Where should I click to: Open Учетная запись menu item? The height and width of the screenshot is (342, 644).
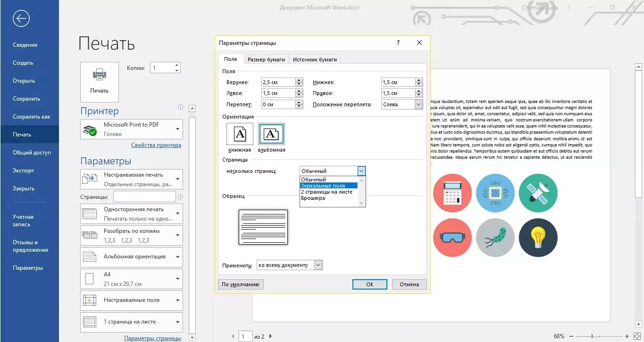(23, 221)
